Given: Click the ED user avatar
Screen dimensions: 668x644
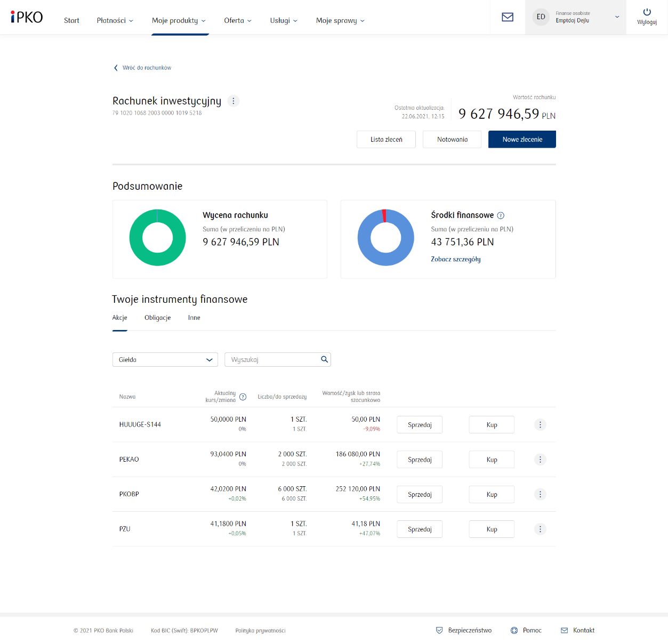Looking at the screenshot, I should 541,17.
